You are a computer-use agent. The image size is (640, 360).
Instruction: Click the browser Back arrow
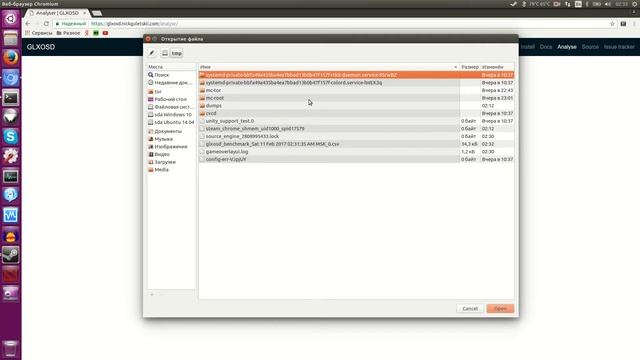pyautogui.click(x=28, y=24)
